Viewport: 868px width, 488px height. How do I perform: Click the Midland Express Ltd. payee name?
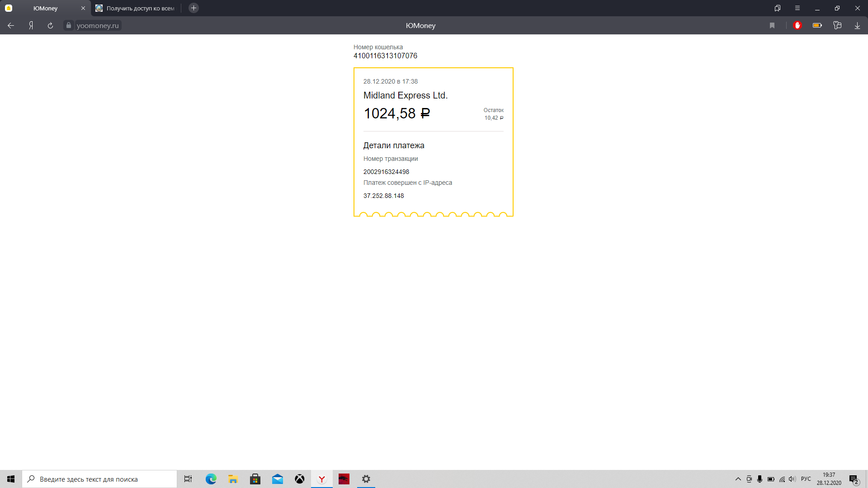coord(406,96)
